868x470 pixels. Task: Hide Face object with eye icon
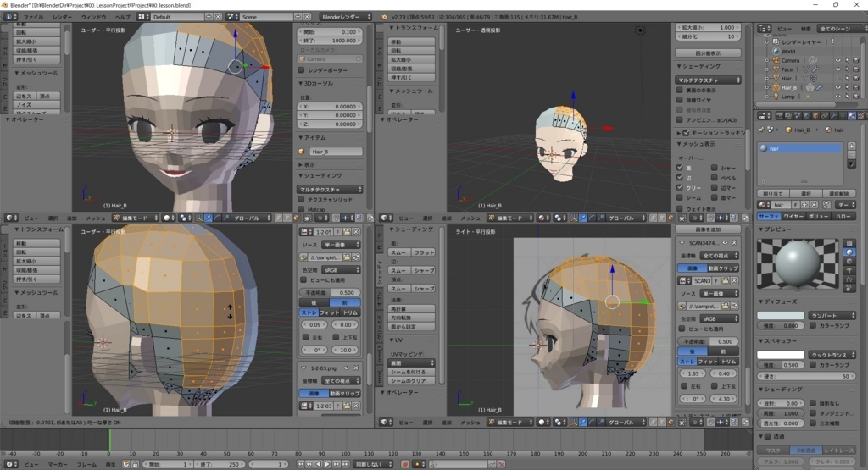tap(837, 69)
